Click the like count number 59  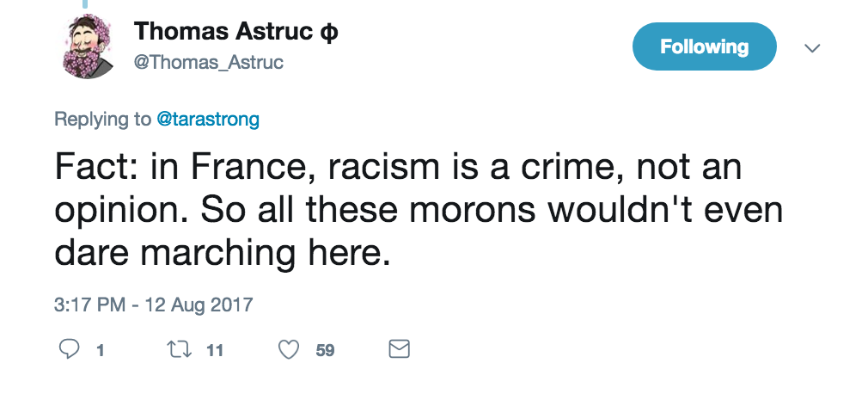pos(326,350)
